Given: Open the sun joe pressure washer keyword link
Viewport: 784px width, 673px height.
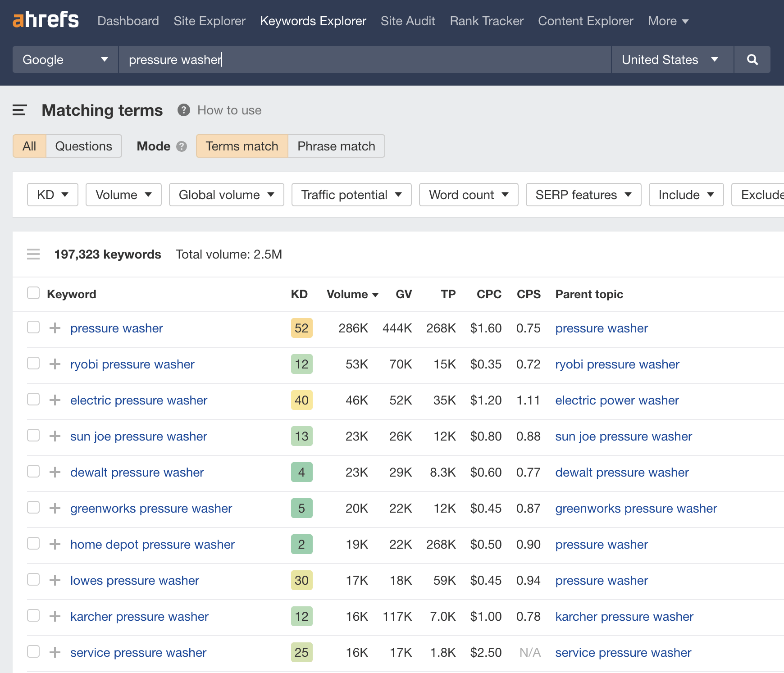Looking at the screenshot, I should [138, 436].
